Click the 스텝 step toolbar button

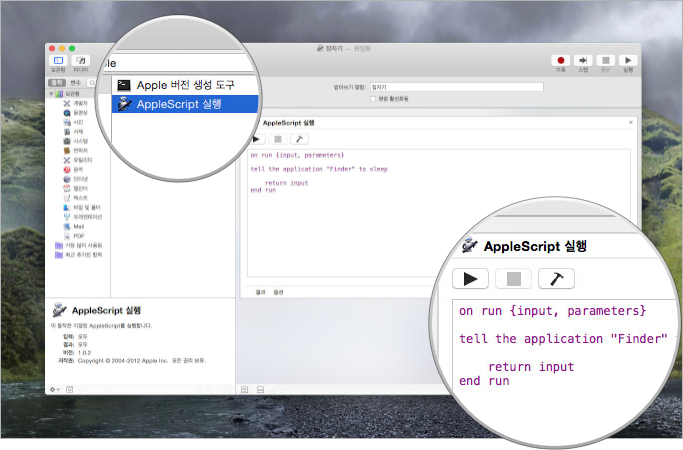pyautogui.click(x=583, y=60)
